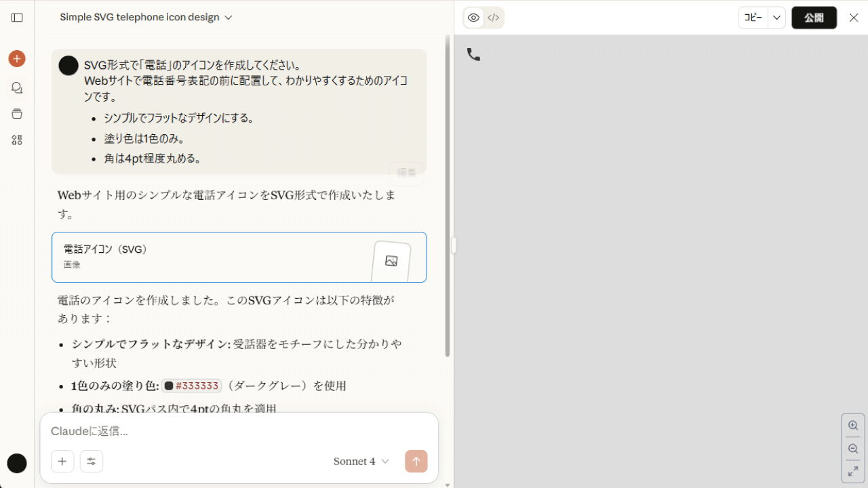Zoom in on the artifact preview
Image resolution: width=868 pixels, height=488 pixels.
pos(853,426)
